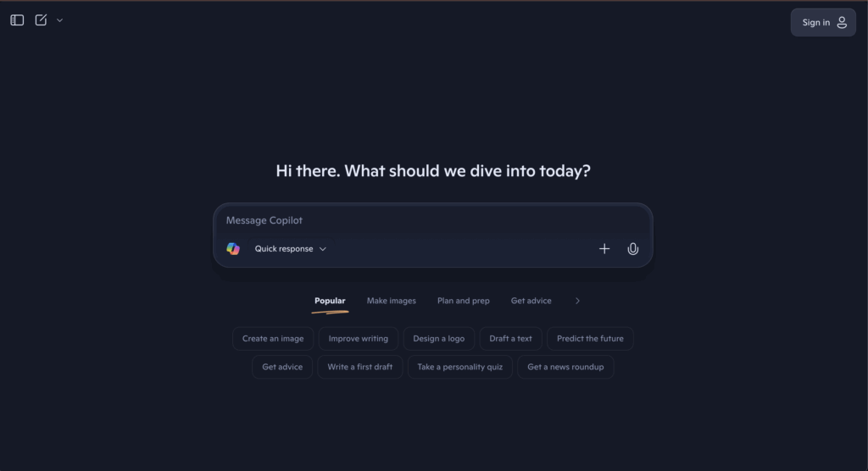
Task: Select the Popular tab
Action: coord(330,301)
